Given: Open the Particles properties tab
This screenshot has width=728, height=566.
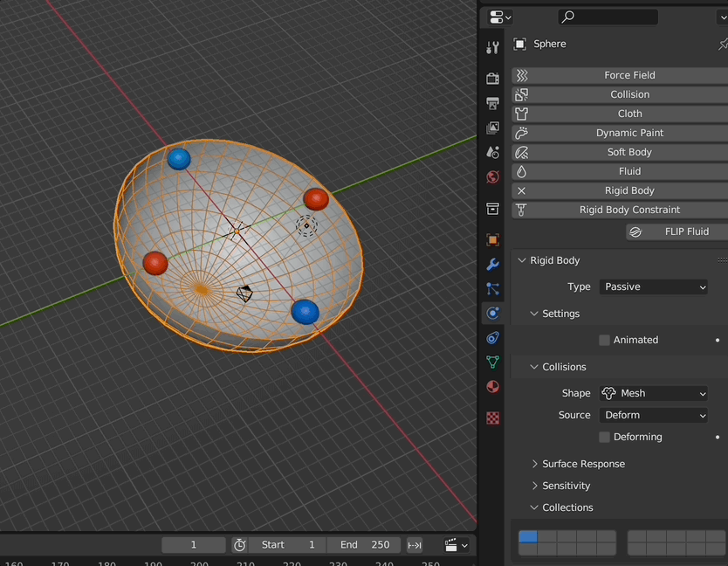Looking at the screenshot, I should [x=492, y=289].
